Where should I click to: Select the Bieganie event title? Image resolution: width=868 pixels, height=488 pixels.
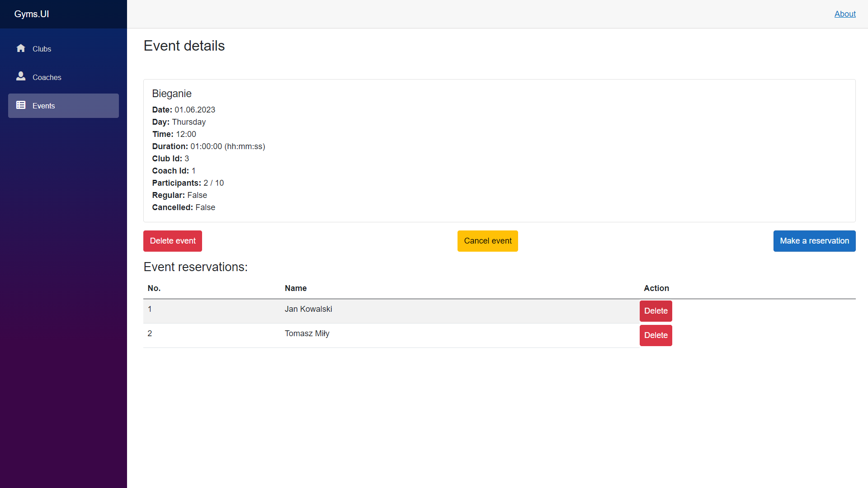pos(172,94)
